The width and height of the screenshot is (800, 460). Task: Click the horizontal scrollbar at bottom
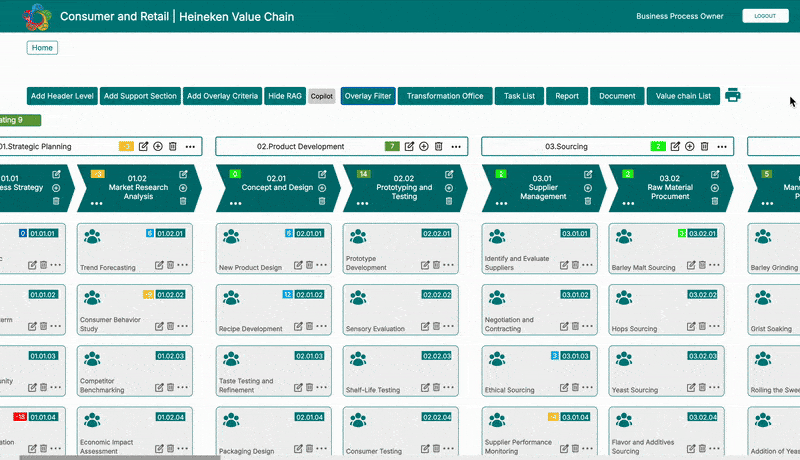[120, 457]
